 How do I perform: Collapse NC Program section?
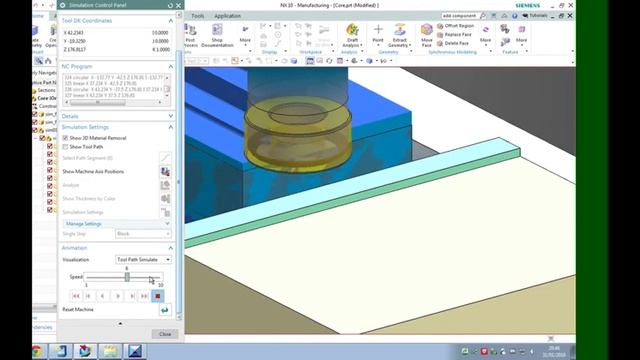click(x=171, y=67)
